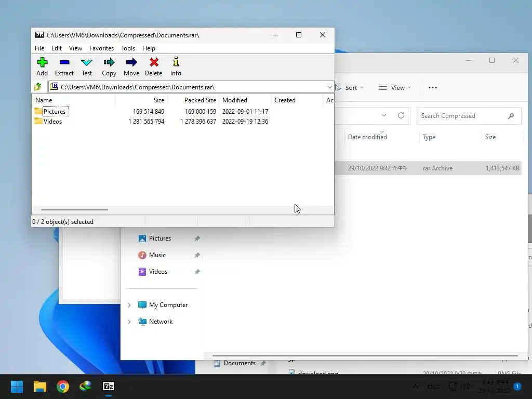Screen dimensions: 532x399
Task: Run the Test archive tool
Action: click(87, 62)
